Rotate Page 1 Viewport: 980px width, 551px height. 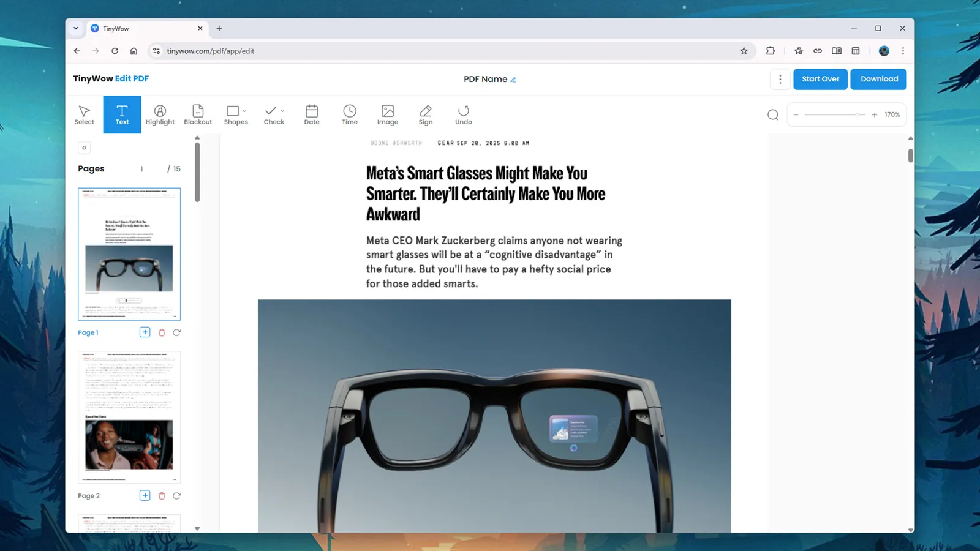pos(176,332)
